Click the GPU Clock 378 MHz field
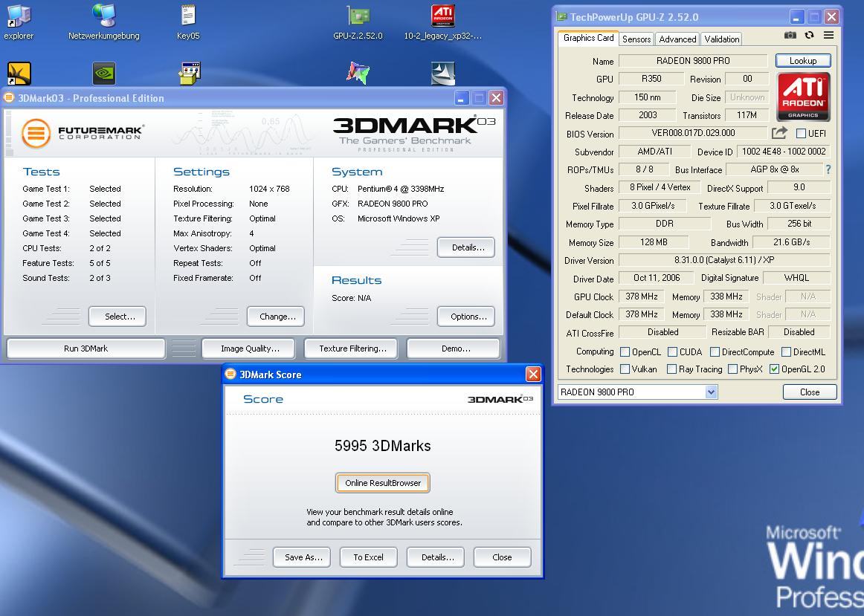This screenshot has width=864, height=616. pos(642,296)
